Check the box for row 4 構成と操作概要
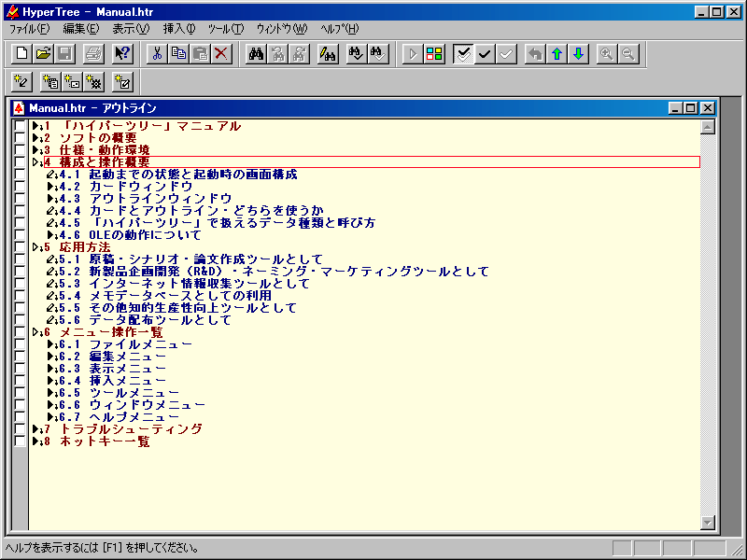Image resolution: width=747 pixels, height=560 pixels. [20, 162]
